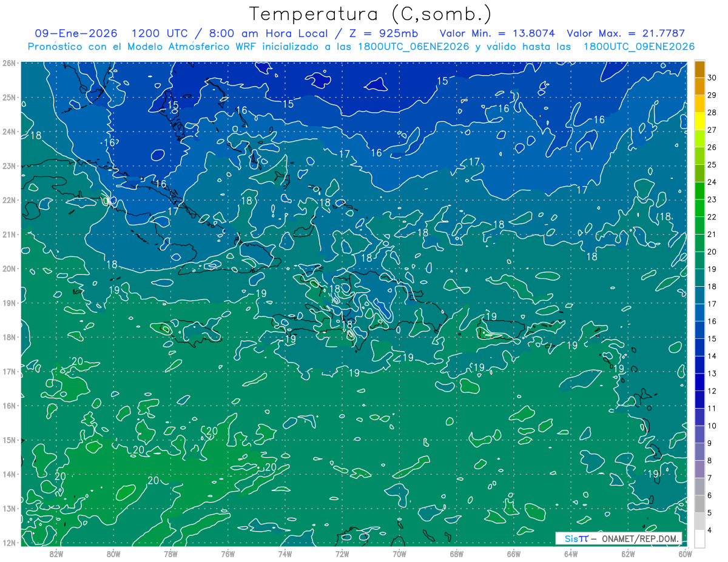Click the yellow swatch between 27 and 28
Image resolution: width=728 pixels, height=562 pixels.
[x=699, y=121]
